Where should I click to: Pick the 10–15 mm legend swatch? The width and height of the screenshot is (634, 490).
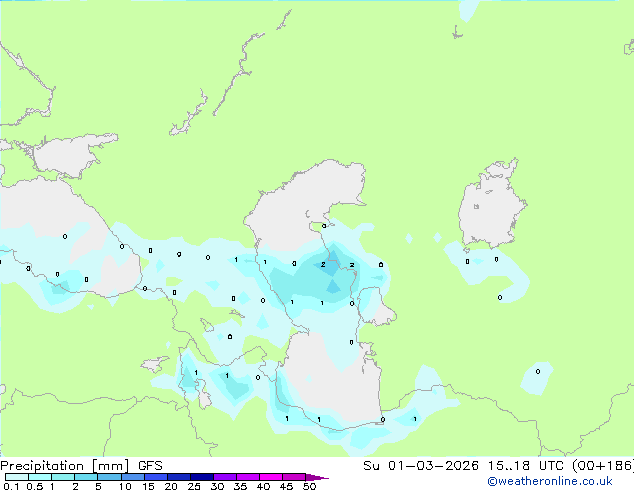[x=132, y=477]
